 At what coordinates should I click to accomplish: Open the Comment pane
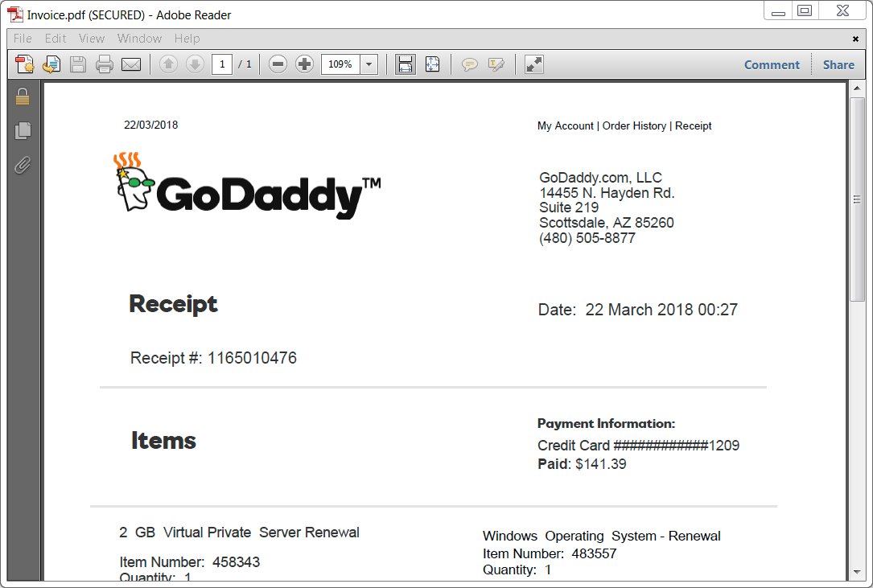point(772,64)
